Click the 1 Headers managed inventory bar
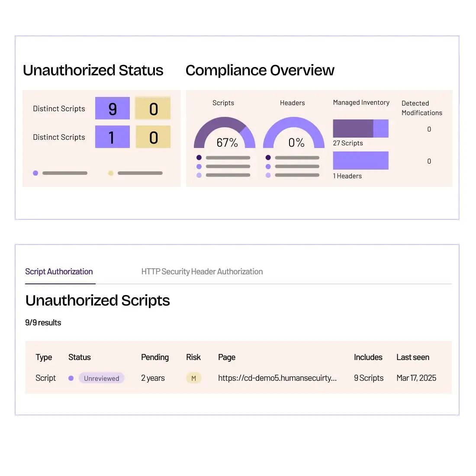This screenshot has width=476, height=476. click(x=360, y=161)
